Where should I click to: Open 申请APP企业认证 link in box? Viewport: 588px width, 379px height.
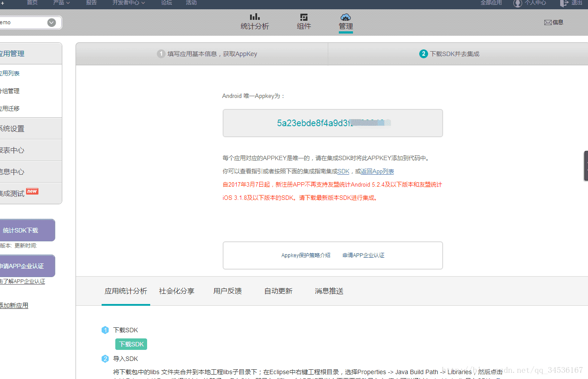coord(364,255)
